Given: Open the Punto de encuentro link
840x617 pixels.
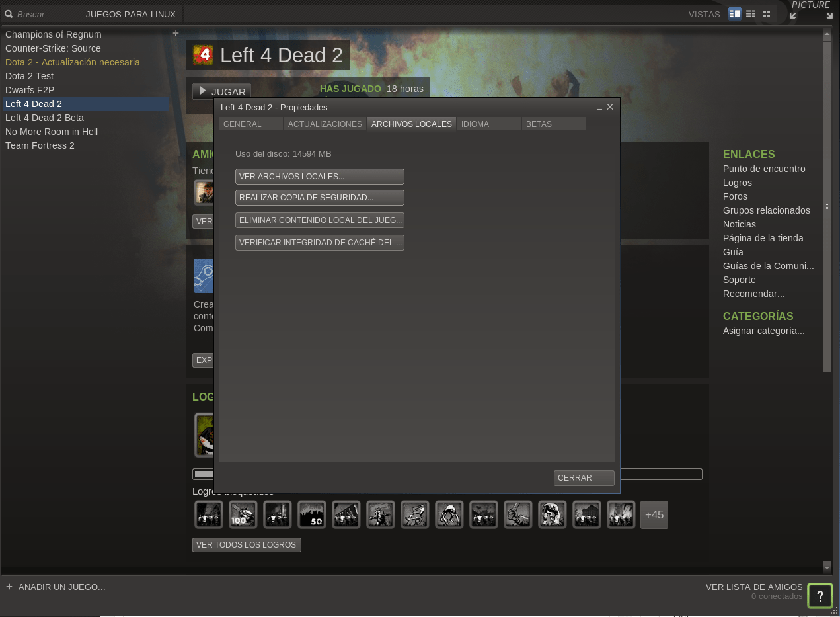Looking at the screenshot, I should click(x=764, y=169).
